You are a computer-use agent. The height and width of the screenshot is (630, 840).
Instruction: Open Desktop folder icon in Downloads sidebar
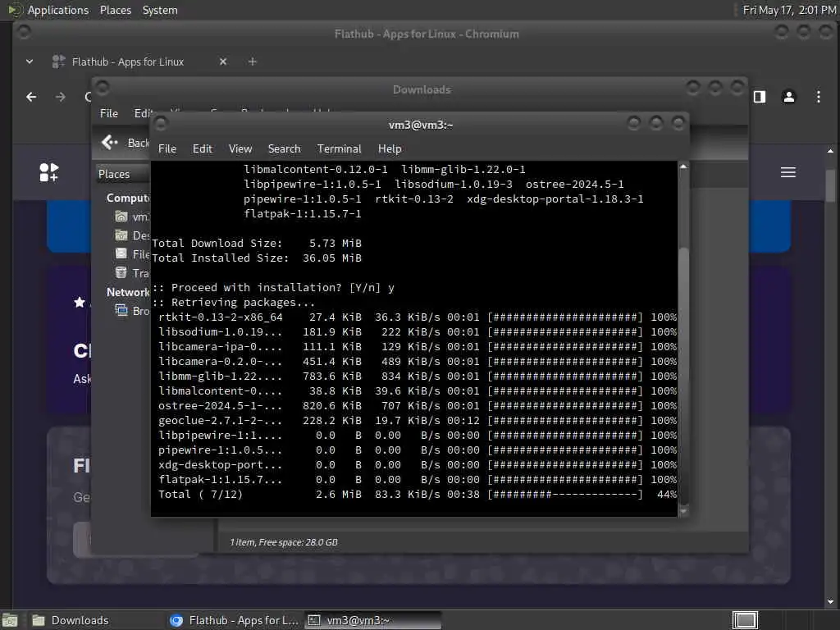[x=121, y=235]
